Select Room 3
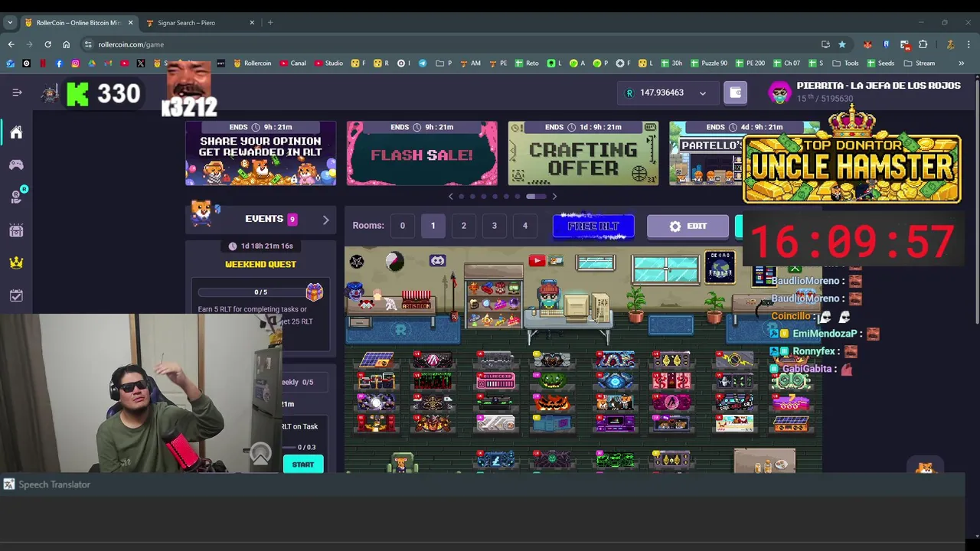The height and width of the screenshot is (551, 980). pos(494,226)
